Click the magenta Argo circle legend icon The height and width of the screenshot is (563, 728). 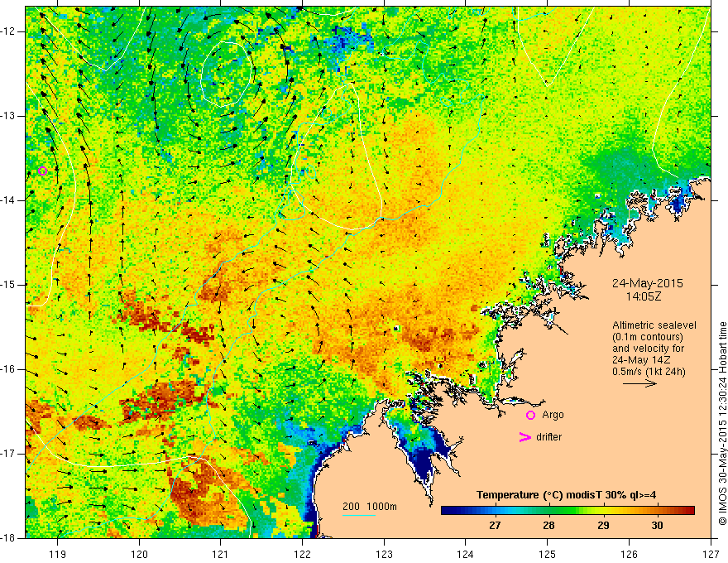click(530, 415)
